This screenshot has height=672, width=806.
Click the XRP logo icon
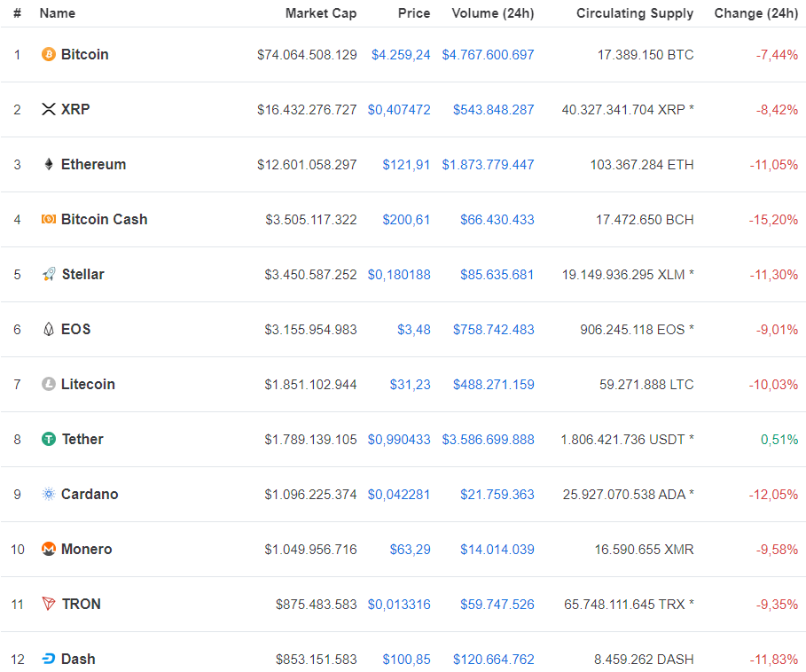click(x=48, y=109)
